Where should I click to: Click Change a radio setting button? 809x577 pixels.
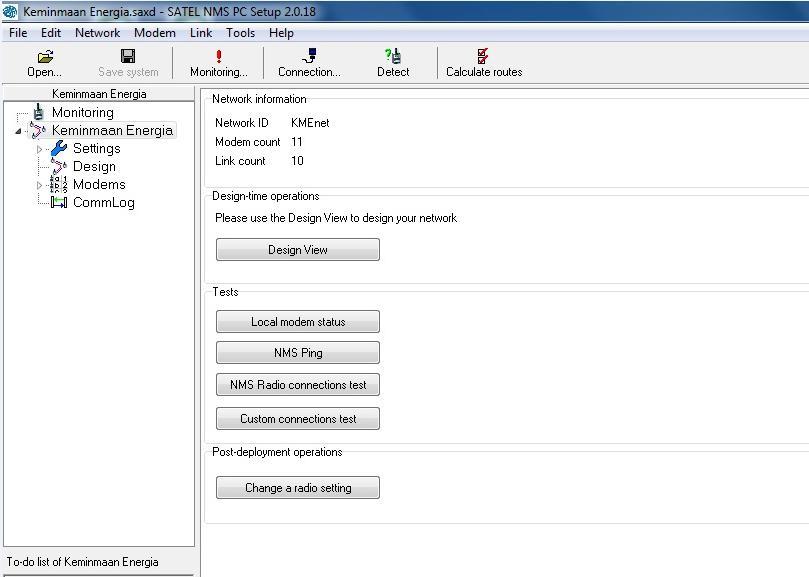(298, 488)
